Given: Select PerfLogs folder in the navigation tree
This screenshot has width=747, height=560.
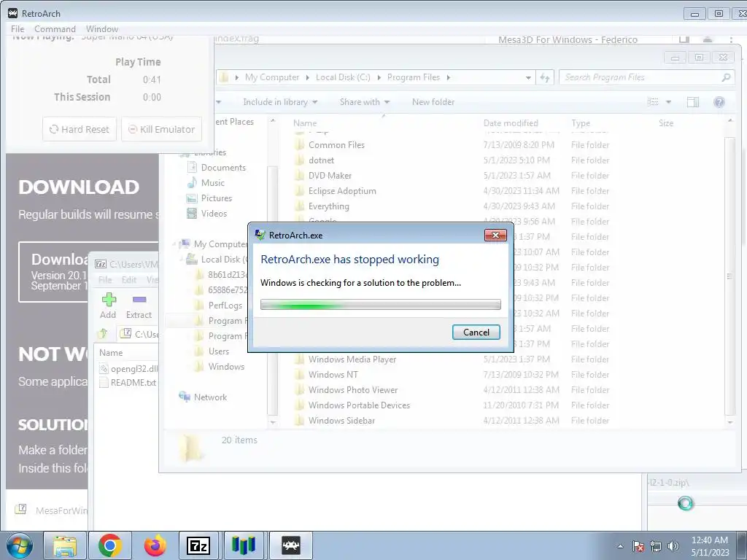Looking at the screenshot, I should 219,306.
